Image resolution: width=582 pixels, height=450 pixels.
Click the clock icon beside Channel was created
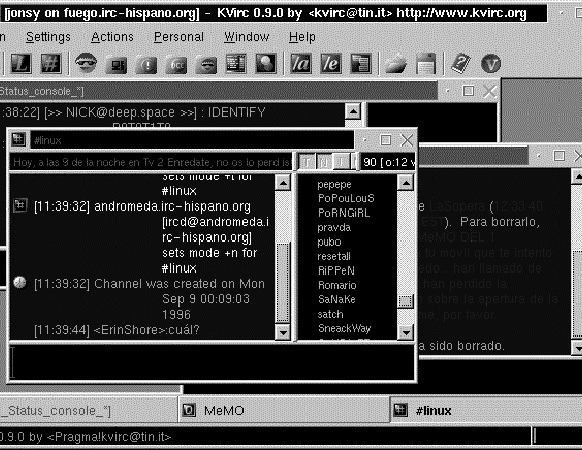[20, 283]
